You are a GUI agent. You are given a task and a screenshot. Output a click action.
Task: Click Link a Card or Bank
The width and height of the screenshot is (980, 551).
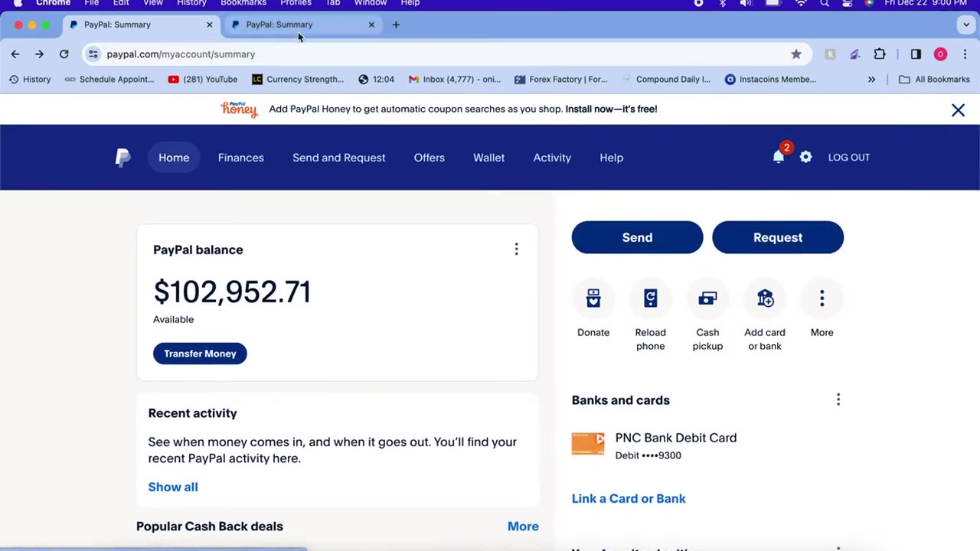(x=629, y=498)
